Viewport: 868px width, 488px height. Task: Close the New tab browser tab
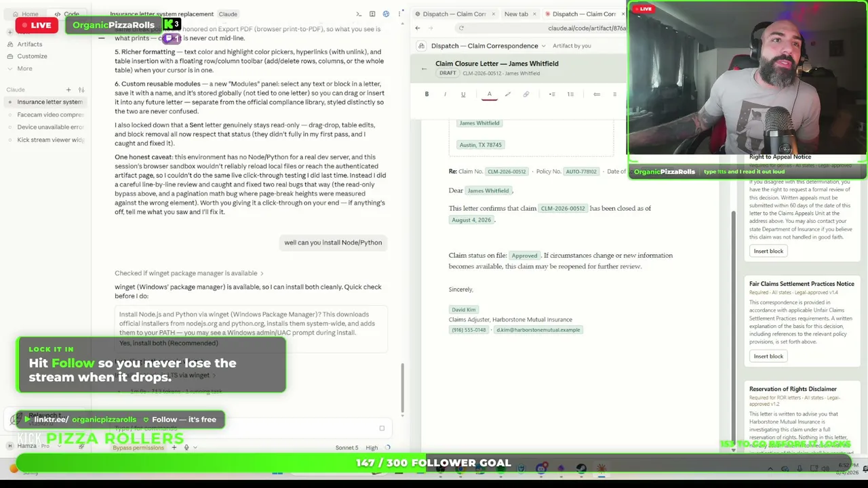click(535, 14)
